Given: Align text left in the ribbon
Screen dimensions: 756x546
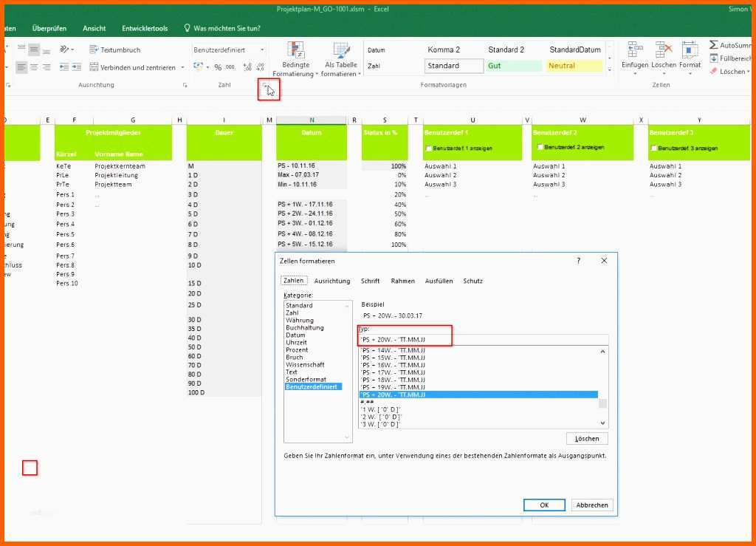Looking at the screenshot, I should [21, 67].
